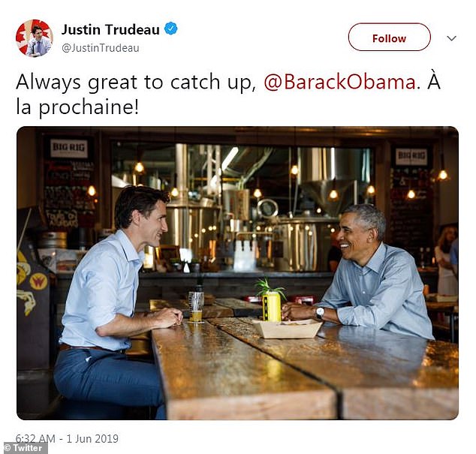The image size is (476, 454).
Task: Click the 'Always great to catch up' text
Action: coord(136,82)
